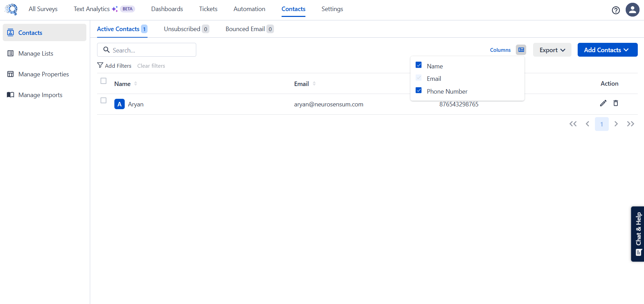The width and height of the screenshot is (644, 304).
Task: Open the Add Contacts dropdown
Action: 607,50
